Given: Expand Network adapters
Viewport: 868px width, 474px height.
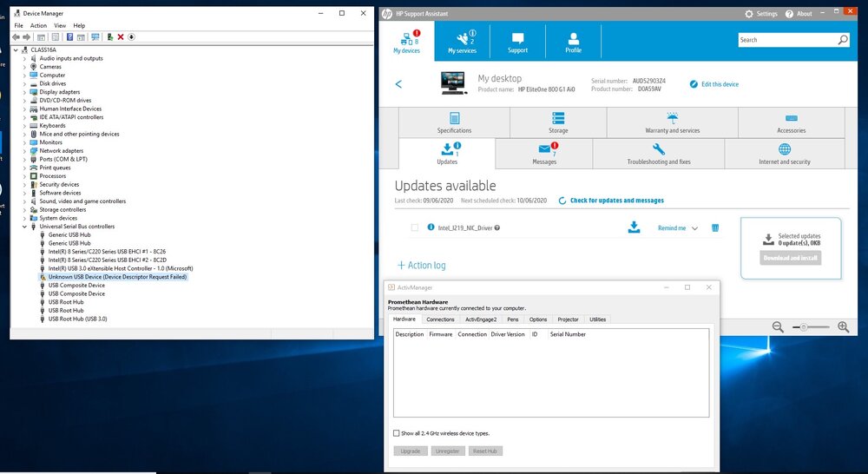Looking at the screenshot, I should [x=24, y=150].
